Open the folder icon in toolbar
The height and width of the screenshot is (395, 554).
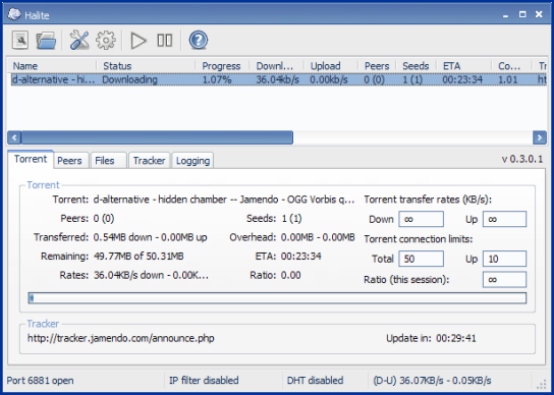tap(46, 40)
